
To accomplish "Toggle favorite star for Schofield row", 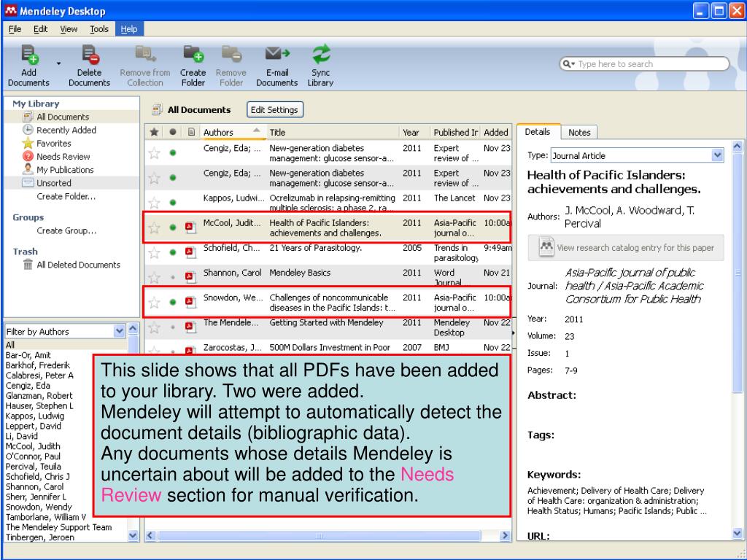I will [155, 252].
